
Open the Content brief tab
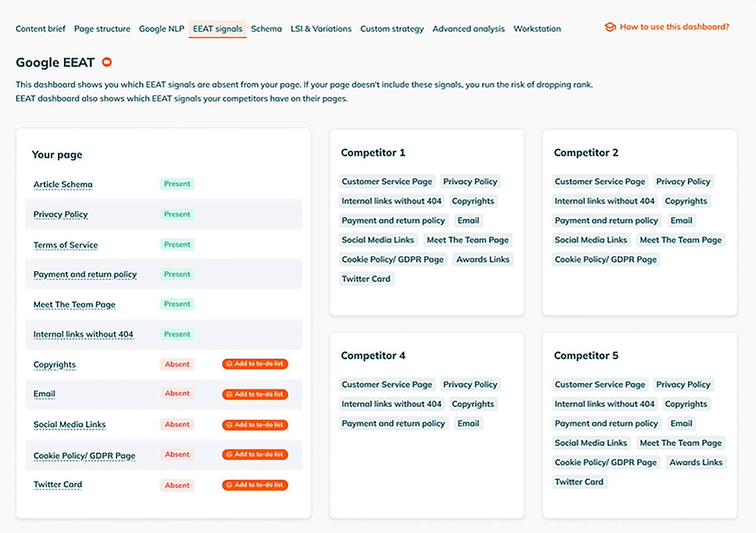[x=40, y=29]
